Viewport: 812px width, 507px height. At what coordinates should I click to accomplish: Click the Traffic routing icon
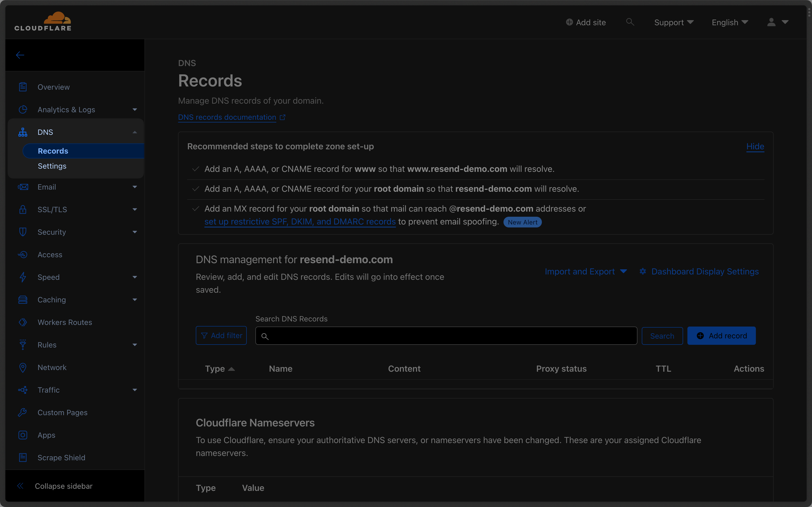click(23, 390)
